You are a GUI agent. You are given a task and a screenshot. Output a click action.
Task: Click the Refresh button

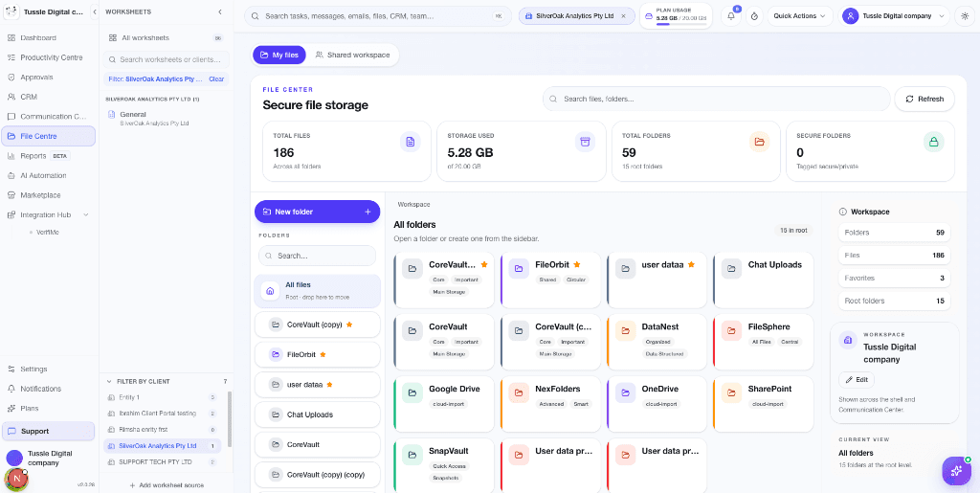924,99
